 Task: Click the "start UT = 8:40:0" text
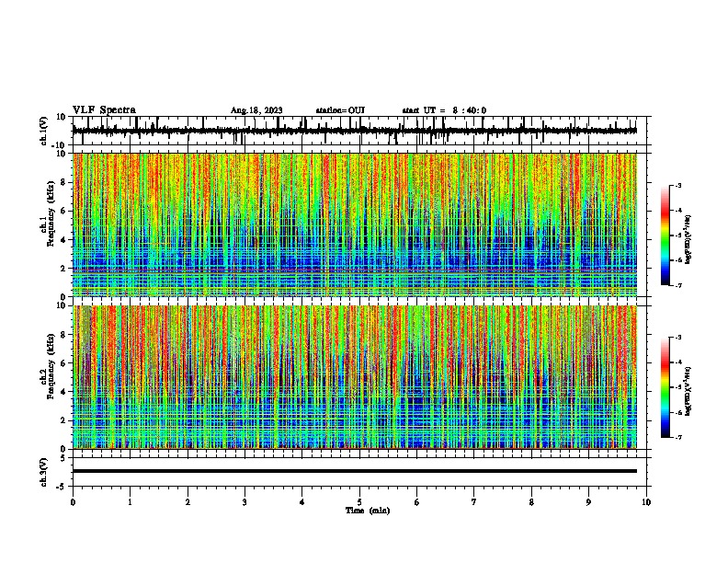pos(444,110)
